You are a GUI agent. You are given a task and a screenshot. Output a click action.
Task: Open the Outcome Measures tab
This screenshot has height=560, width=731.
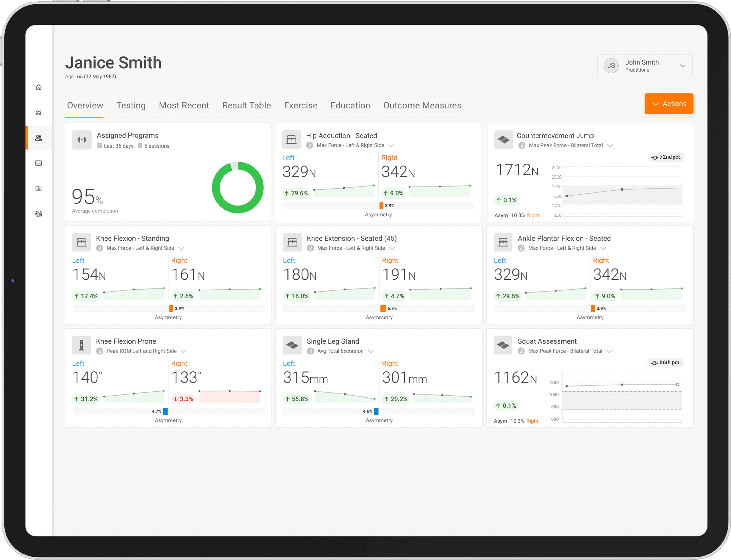point(422,106)
